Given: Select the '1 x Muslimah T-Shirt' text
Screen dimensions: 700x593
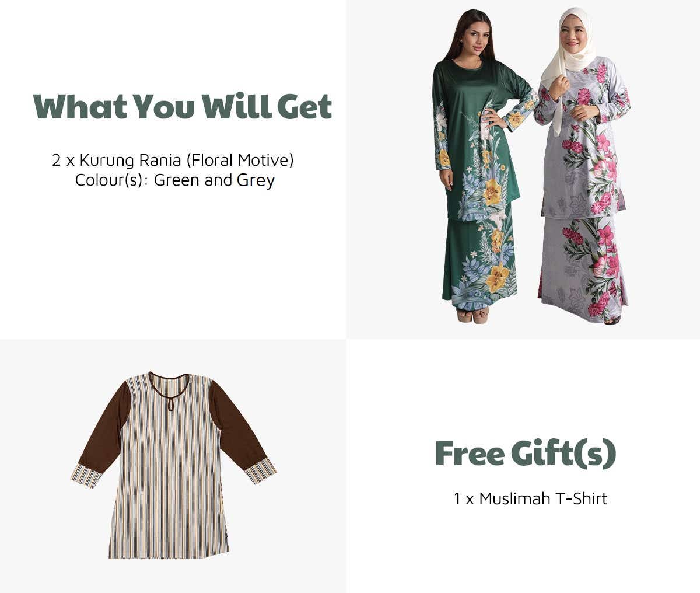Looking at the screenshot, I should (x=530, y=499).
